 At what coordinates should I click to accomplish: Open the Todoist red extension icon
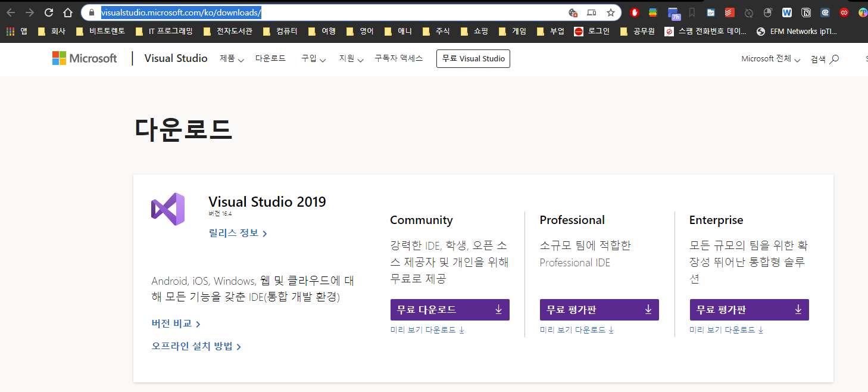[729, 12]
